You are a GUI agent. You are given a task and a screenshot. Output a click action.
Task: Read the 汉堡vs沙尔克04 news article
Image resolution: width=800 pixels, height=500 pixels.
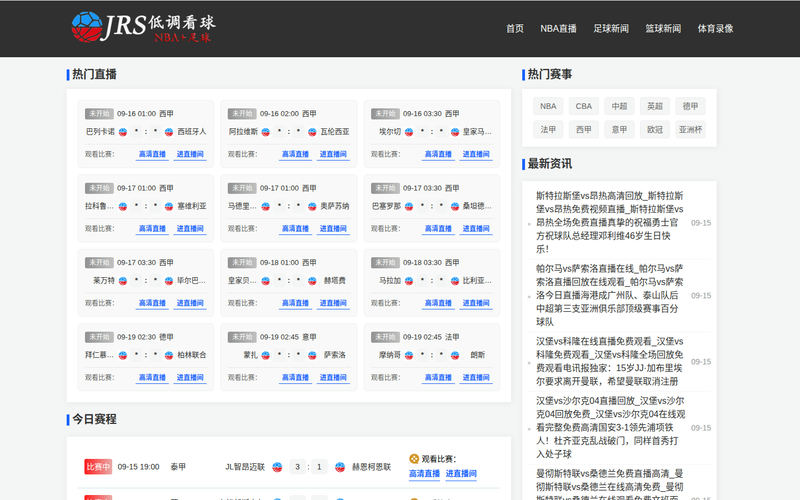pyautogui.click(x=610, y=428)
